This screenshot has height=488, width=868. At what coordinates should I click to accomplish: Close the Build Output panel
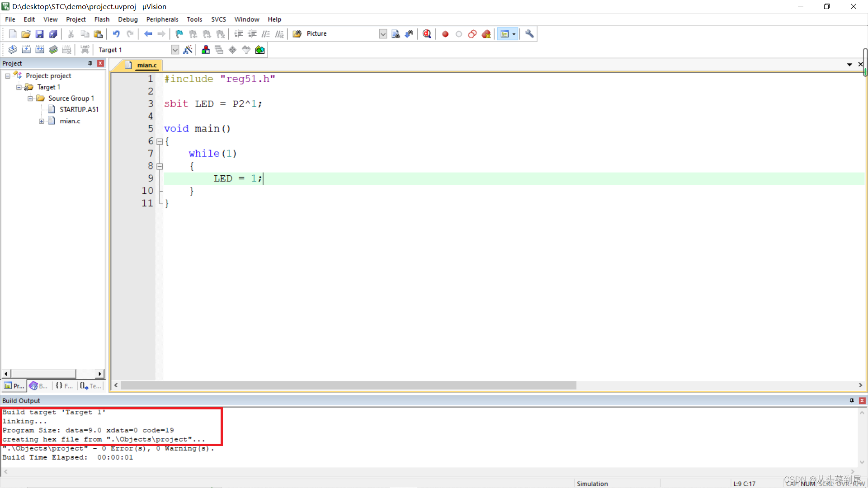click(862, 401)
